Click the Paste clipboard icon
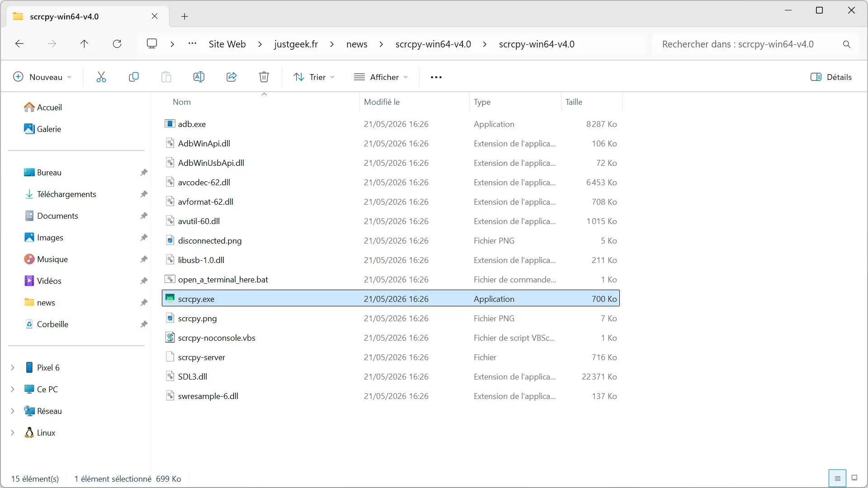This screenshot has width=868, height=488. click(166, 77)
